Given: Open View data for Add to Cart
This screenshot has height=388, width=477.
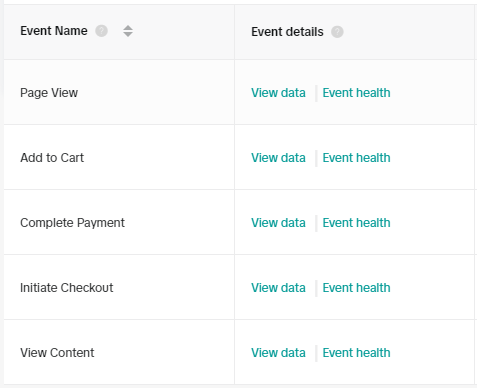Looking at the screenshot, I should pos(278,158).
